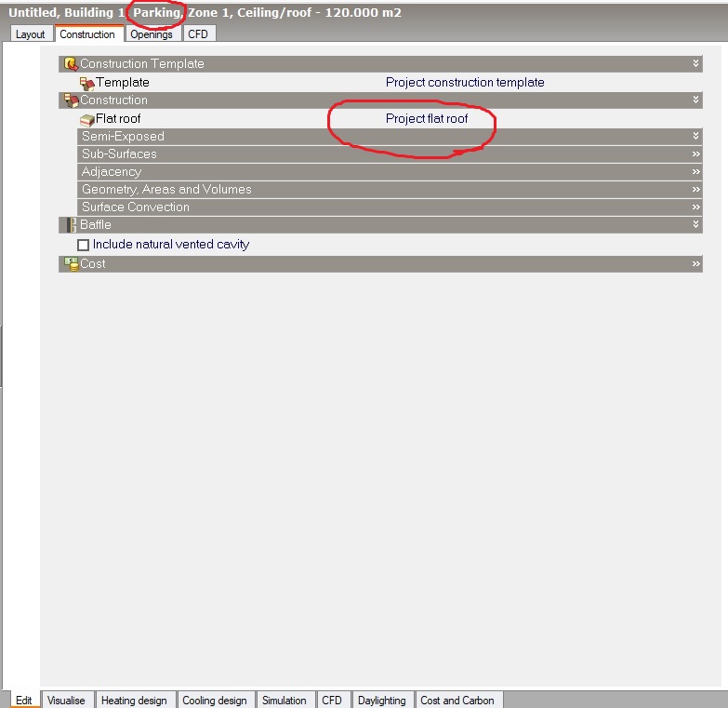Image resolution: width=728 pixels, height=708 pixels.
Task: Click the Construction Template header icon
Action: 71,64
